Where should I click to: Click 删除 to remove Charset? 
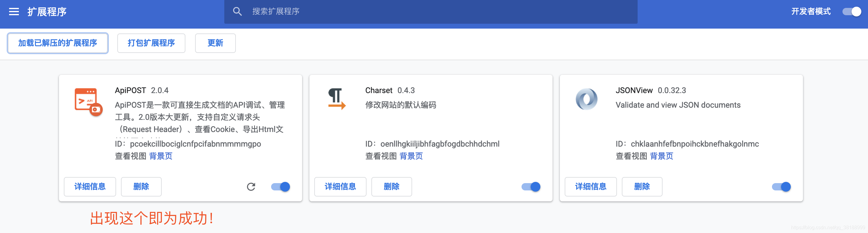click(391, 187)
